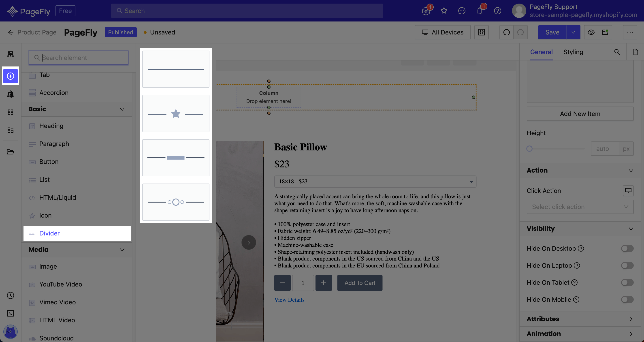Click the inspector search magnifier icon
Viewport: 644px width, 342px height.
617,52
